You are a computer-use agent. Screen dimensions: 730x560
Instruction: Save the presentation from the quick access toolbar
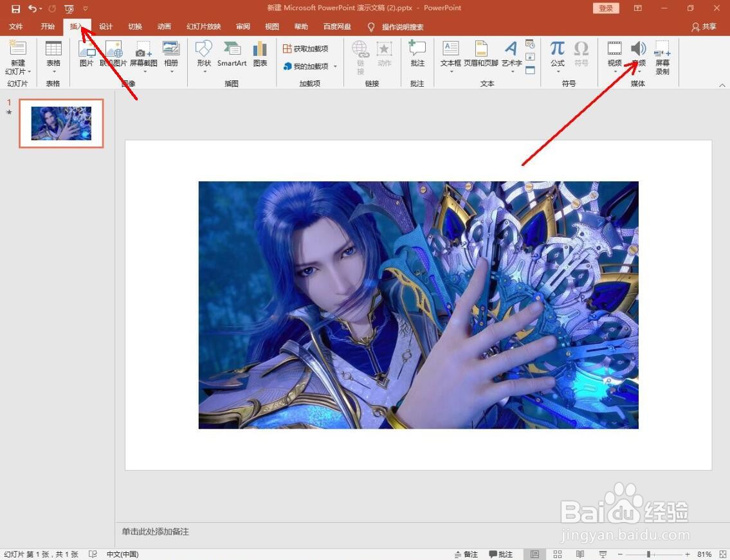click(x=15, y=8)
